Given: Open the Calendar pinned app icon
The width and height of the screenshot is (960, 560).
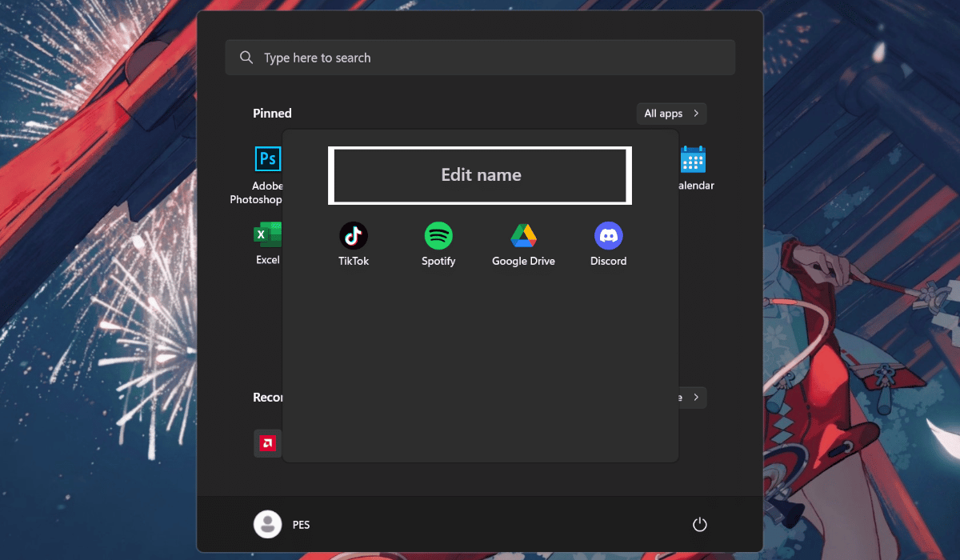Looking at the screenshot, I should pyautogui.click(x=693, y=159).
